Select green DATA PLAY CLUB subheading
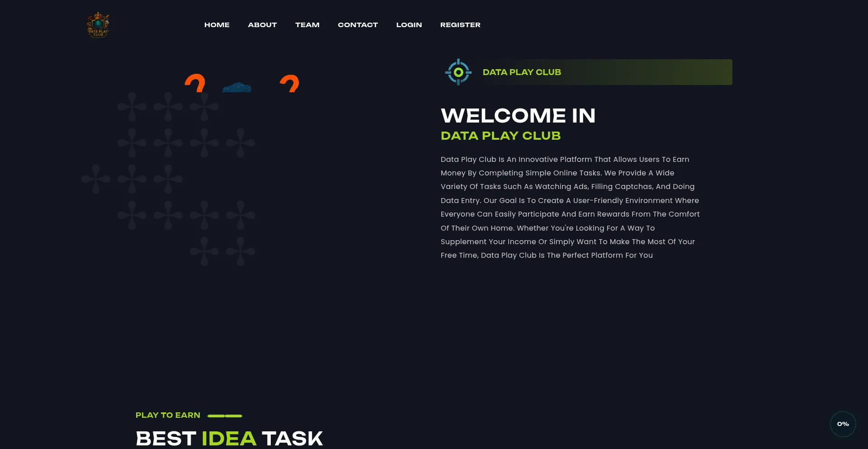This screenshot has height=449, width=868. coord(500,136)
